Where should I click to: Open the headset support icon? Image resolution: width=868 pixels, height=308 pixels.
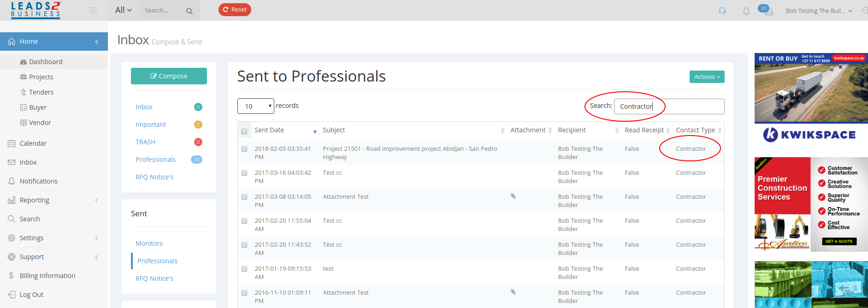coord(722,11)
